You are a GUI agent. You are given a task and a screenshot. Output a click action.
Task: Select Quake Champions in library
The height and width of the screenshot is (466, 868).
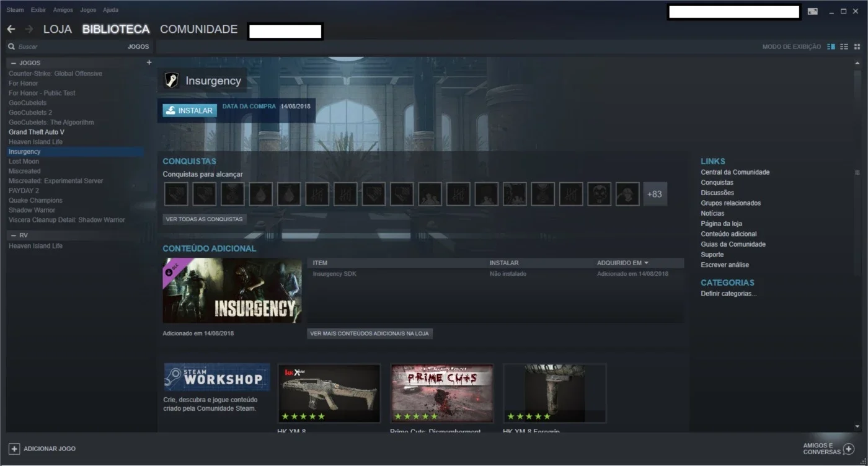(x=35, y=200)
